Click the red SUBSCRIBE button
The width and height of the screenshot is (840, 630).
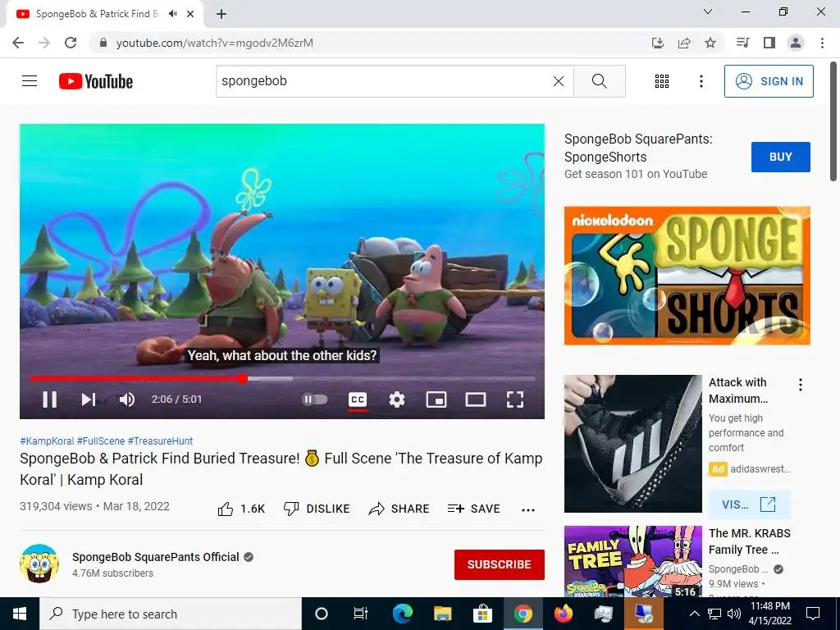(500, 564)
